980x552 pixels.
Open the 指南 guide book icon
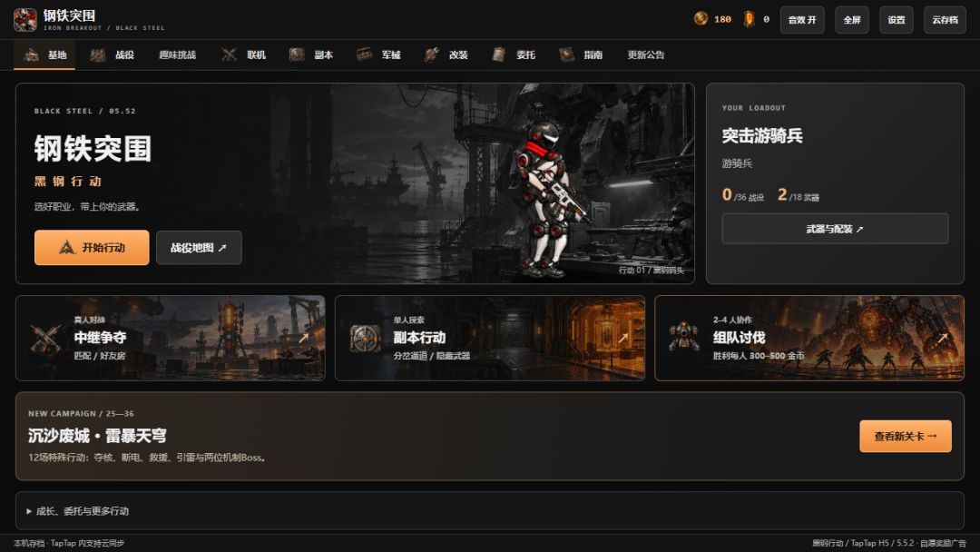(x=566, y=55)
